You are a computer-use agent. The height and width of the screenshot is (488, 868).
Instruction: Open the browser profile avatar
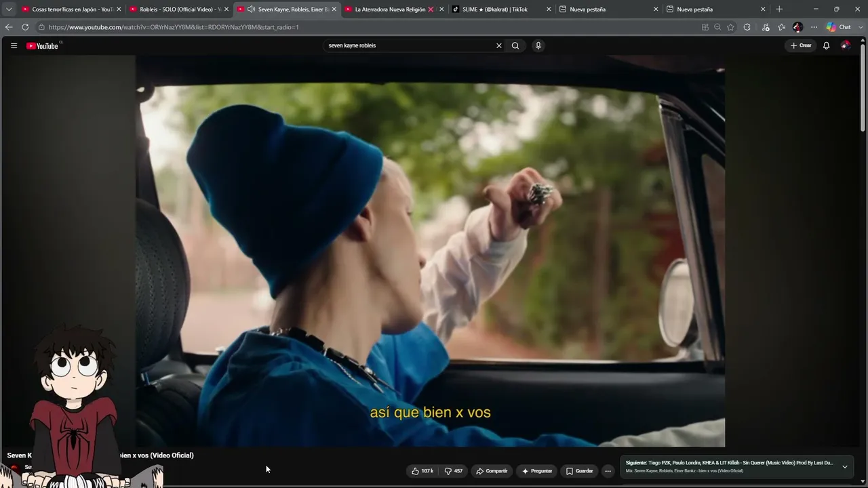[x=797, y=27]
